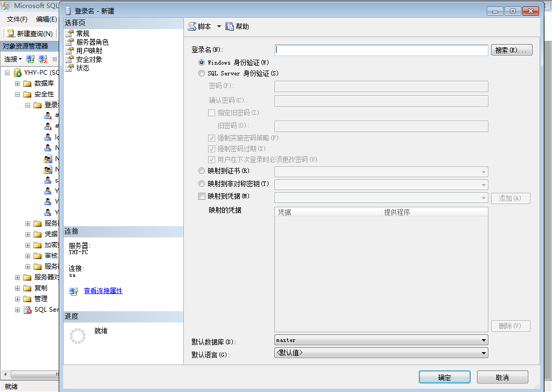Select the 常规 page icon
Image resolution: width=552 pixels, height=392 pixels.
(x=70, y=33)
